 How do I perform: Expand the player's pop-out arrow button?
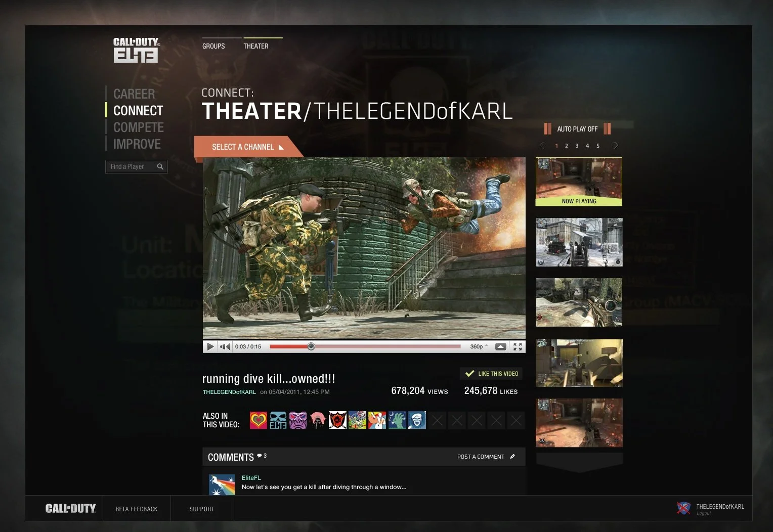(500, 346)
